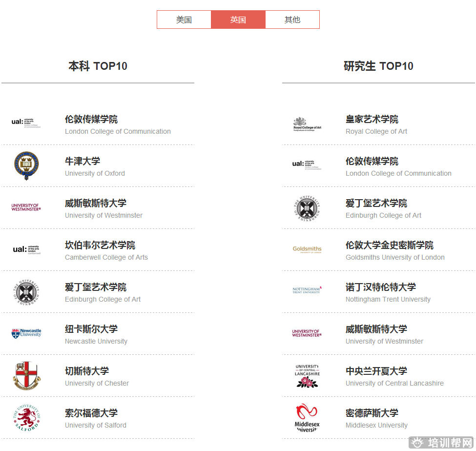The image size is (476, 451).
Task: Click the 研究生 TOP10 heading
Action: pyautogui.click(x=378, y=66)
